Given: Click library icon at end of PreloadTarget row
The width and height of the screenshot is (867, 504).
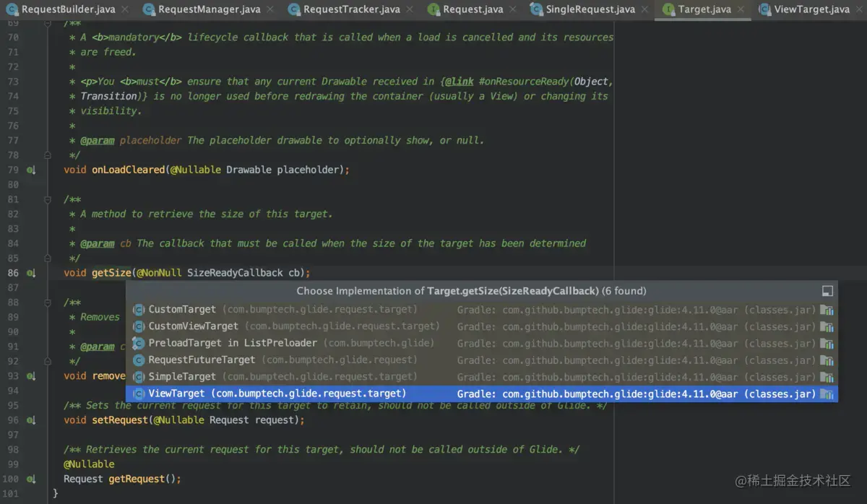Looking at the screenshot, I should (827, 343).
